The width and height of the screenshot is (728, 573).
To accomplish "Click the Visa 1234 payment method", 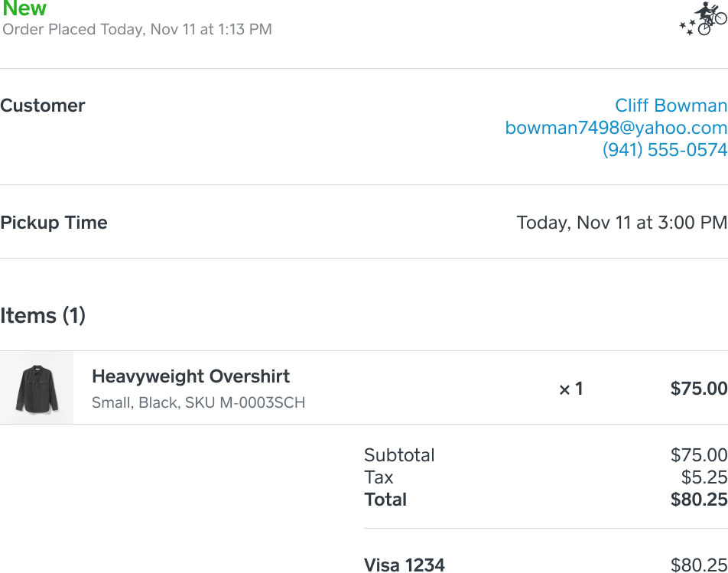I will [x=404, y=565].
